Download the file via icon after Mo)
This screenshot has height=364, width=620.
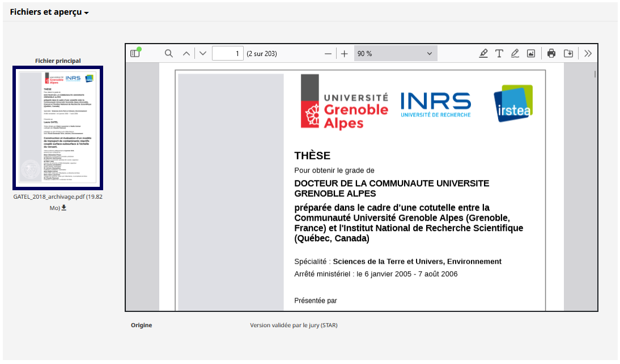coord(64,208)
